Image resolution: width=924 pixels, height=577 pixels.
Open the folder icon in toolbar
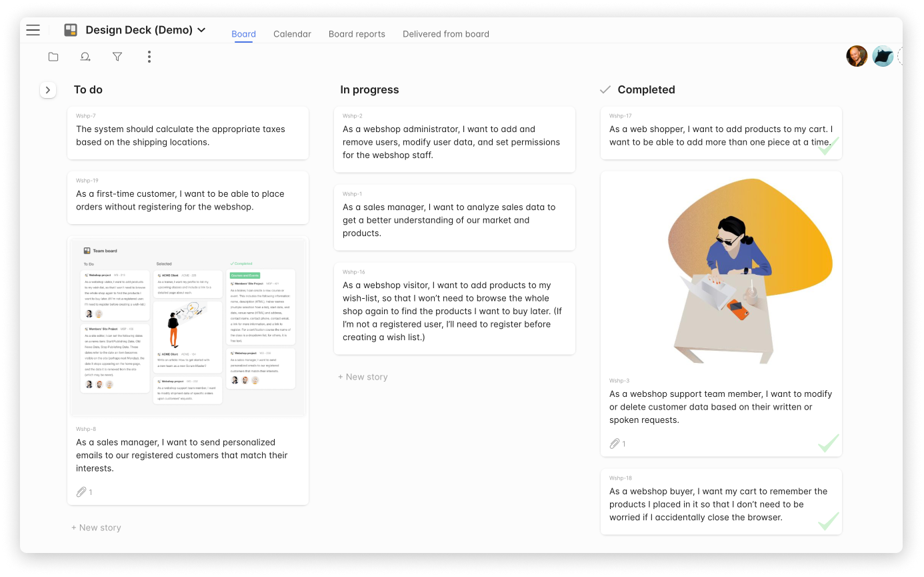[x=53, y=57]
